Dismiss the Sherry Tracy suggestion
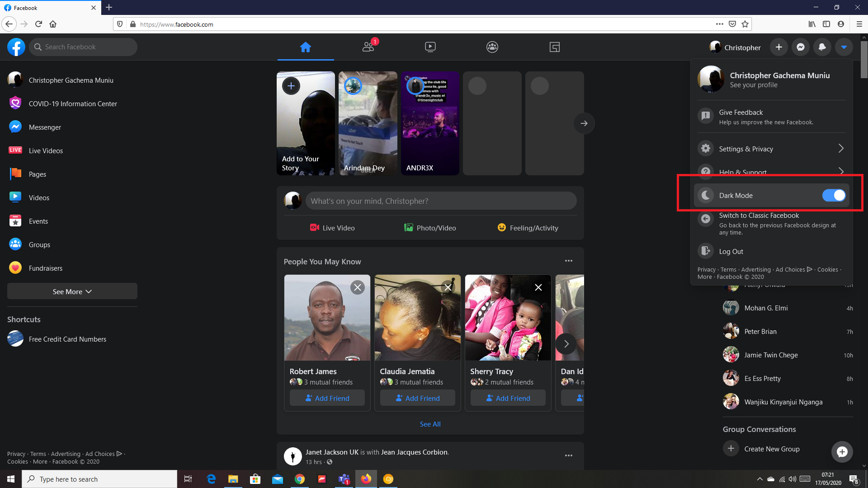Image resolution: width=868 pixels, height=488 pixels. pos(538,287)
